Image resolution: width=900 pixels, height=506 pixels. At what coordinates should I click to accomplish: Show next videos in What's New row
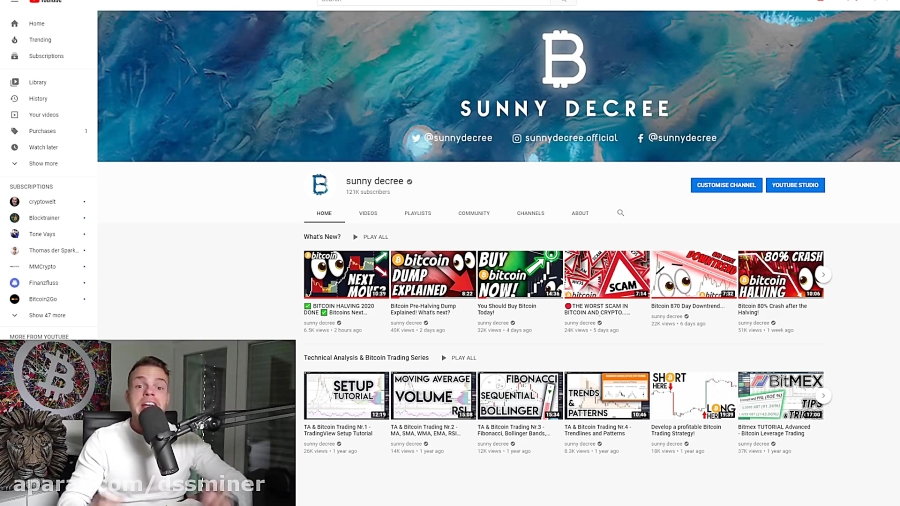click(x=823, y=274)
